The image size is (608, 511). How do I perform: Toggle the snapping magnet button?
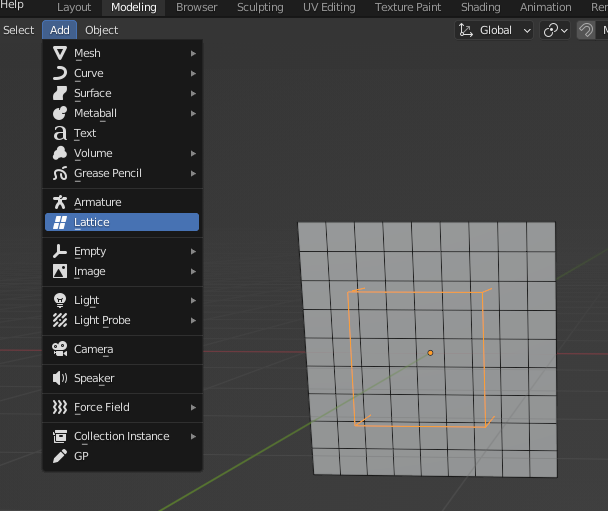point(586,30)
